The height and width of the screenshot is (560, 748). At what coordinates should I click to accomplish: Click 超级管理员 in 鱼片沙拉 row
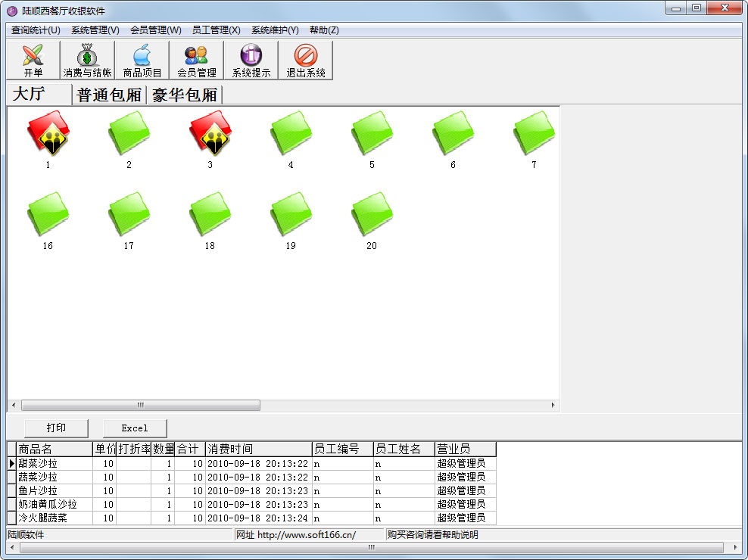point(465,490)
